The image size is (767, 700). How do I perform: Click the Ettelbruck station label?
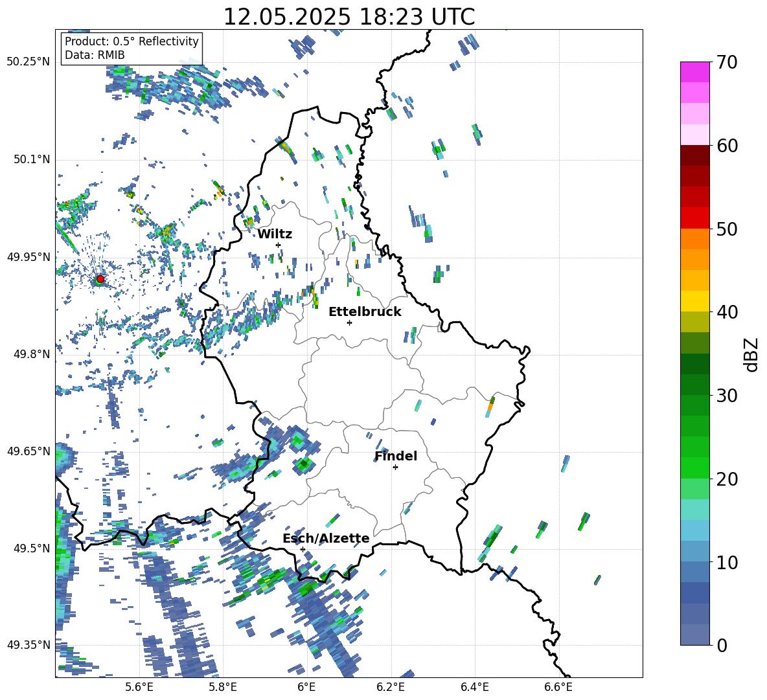pyautogui.click(x=365, y=312)
